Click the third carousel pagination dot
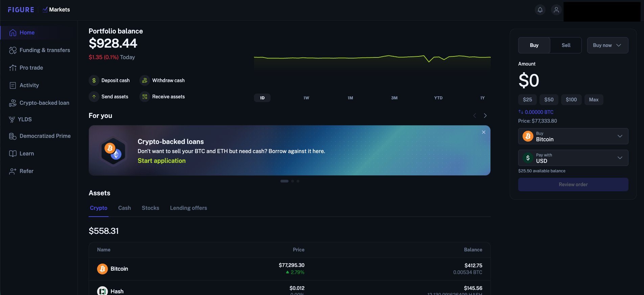The height and width of the screenshot is (295, 644). (298, 181)
